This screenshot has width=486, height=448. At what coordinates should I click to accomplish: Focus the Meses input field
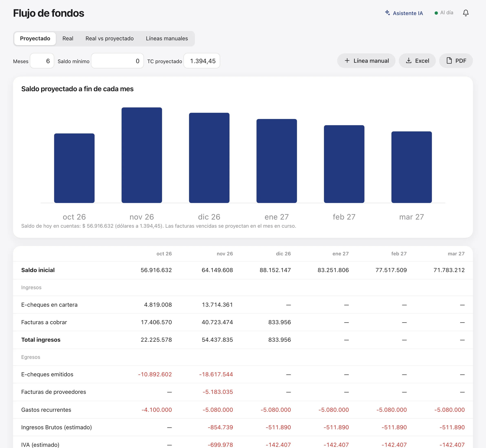(x=42, y=61)
